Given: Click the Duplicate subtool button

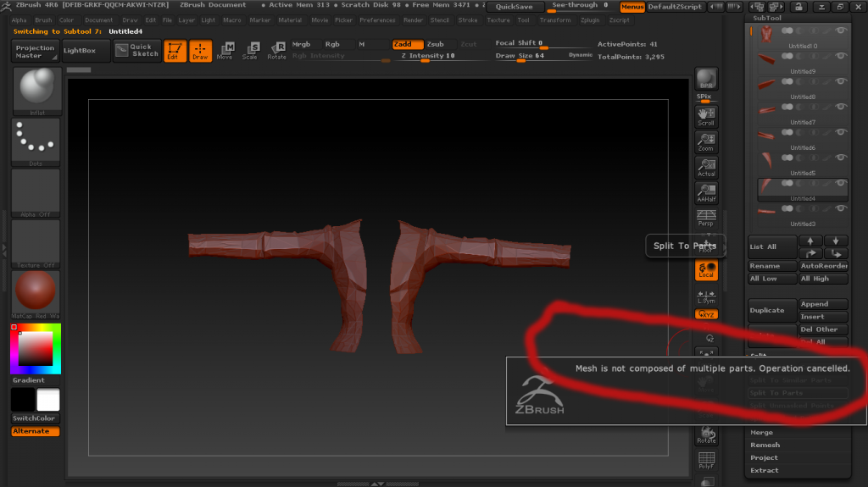Looking at the screenshot, I should click(x=772, y=311).
